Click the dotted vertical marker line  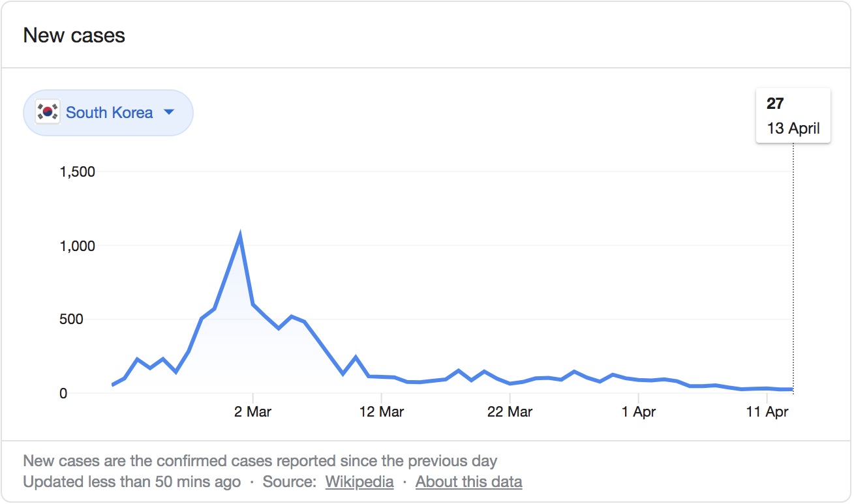793,261
